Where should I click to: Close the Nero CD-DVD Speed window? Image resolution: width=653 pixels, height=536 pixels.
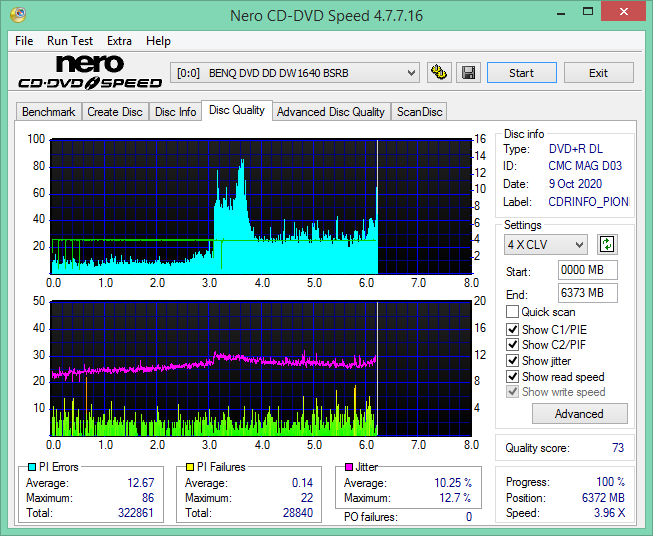pyautogui.click(x=624, y=12)
